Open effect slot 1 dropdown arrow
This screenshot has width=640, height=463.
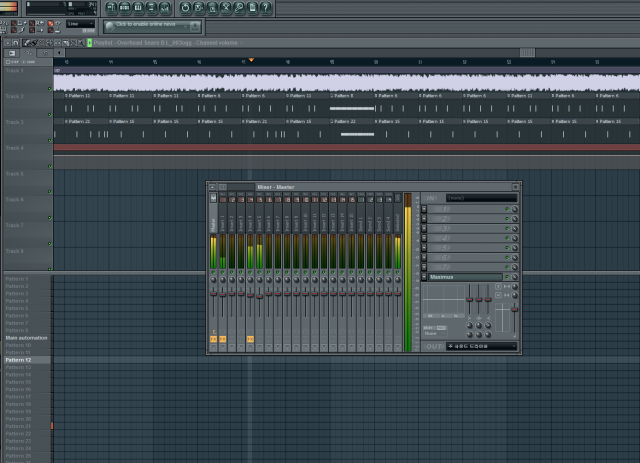(424, 209)
